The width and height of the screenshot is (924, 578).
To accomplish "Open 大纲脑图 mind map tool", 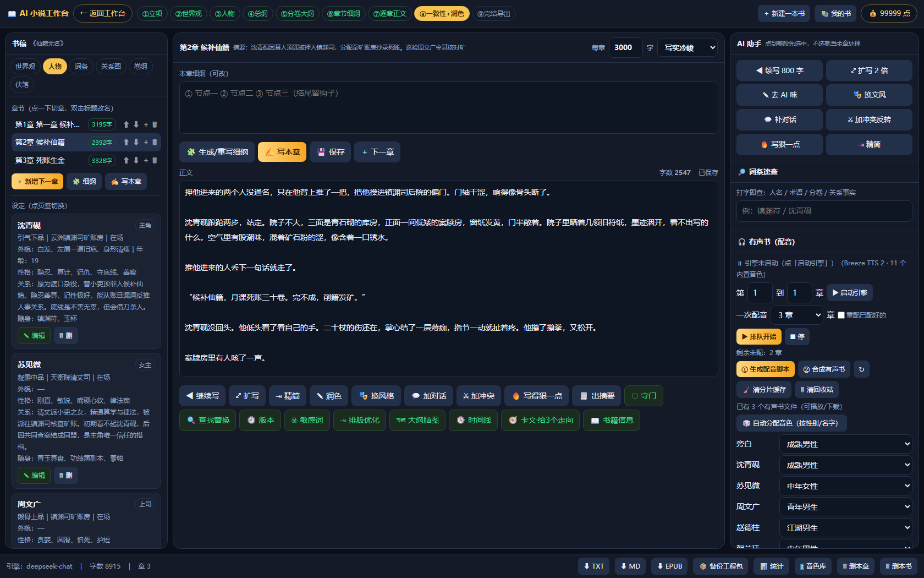I will [x=417, y=420].
